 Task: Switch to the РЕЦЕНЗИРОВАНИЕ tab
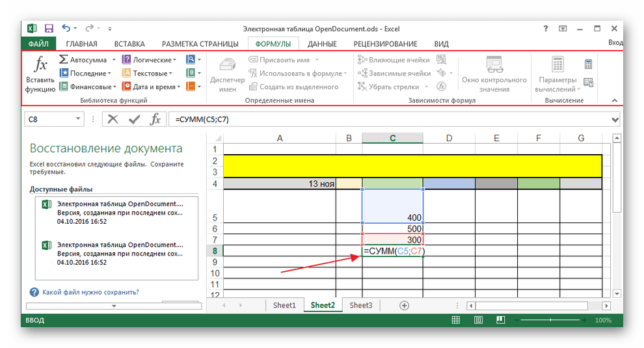[x=385, y=44]
